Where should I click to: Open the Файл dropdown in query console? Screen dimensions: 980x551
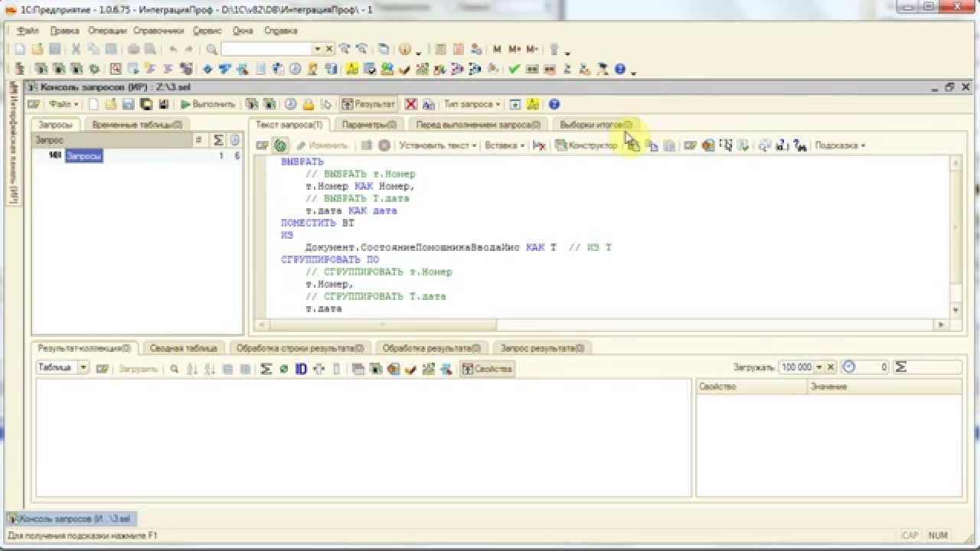coord(64,104)
